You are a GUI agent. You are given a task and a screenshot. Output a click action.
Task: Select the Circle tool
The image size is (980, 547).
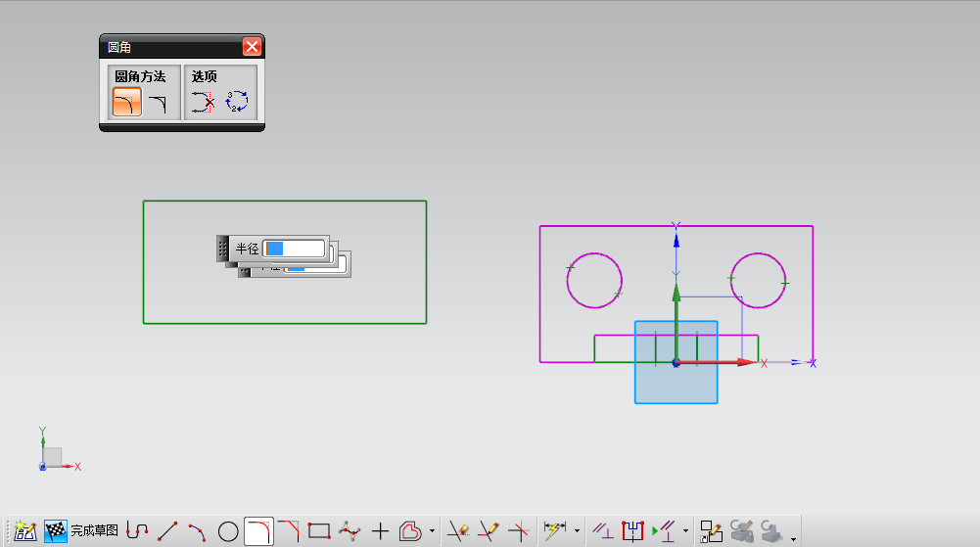[228, 531]
